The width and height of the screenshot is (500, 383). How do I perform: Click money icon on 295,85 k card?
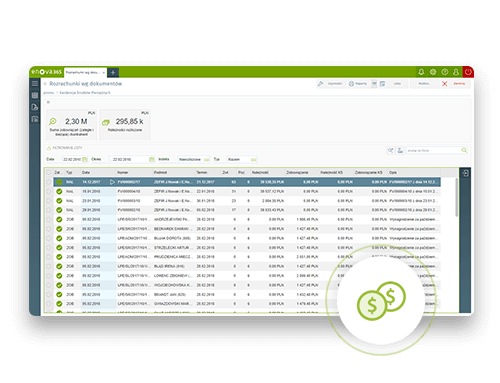[x=106, y=122]
